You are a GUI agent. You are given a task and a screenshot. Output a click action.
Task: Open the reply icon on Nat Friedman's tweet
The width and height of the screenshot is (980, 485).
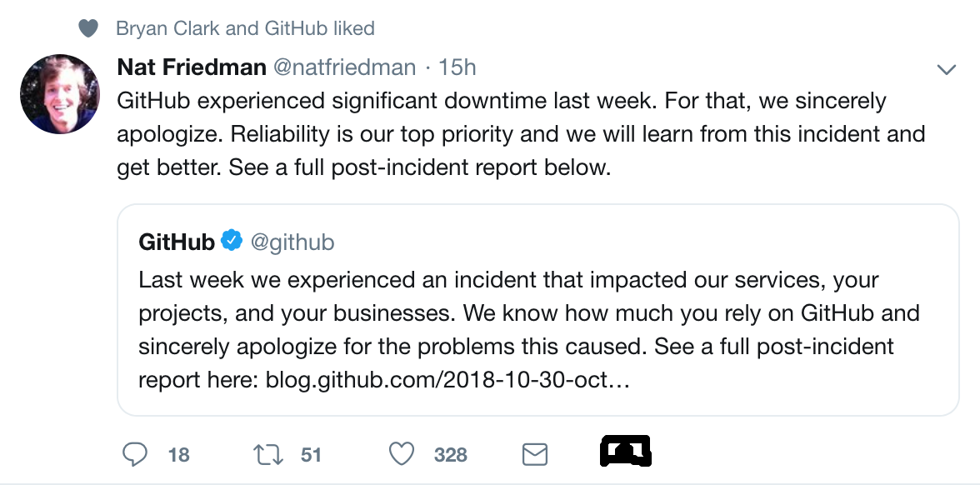tap(136, 454)
